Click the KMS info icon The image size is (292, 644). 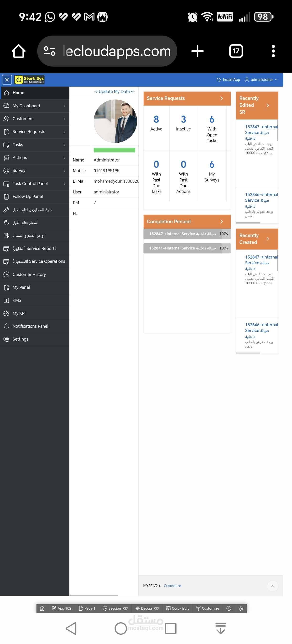(x=6, y=300)
